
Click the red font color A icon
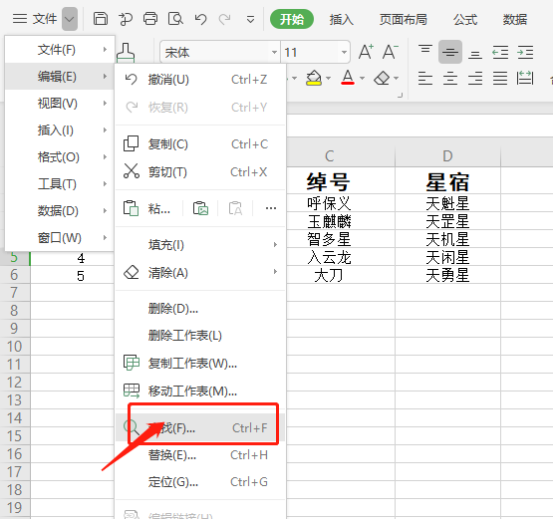click(348, 77)
